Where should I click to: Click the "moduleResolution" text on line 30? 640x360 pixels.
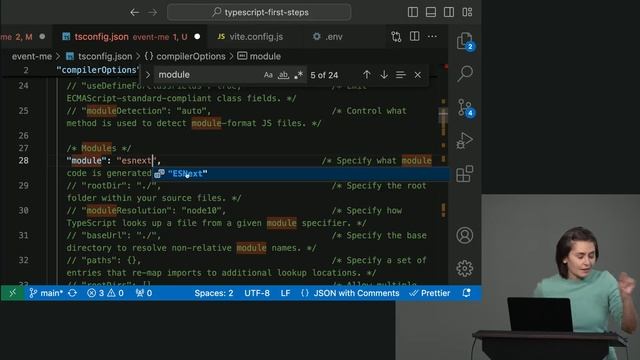pyautogui.click(x=126, y=211)
